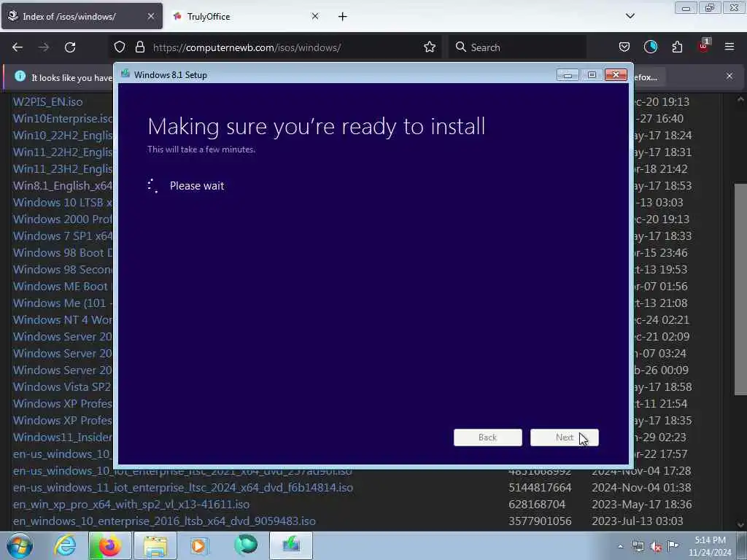This screenshot has height=560, width=747.
Task: Open Windows Media Player from taskbar
Action: point(200,545)
